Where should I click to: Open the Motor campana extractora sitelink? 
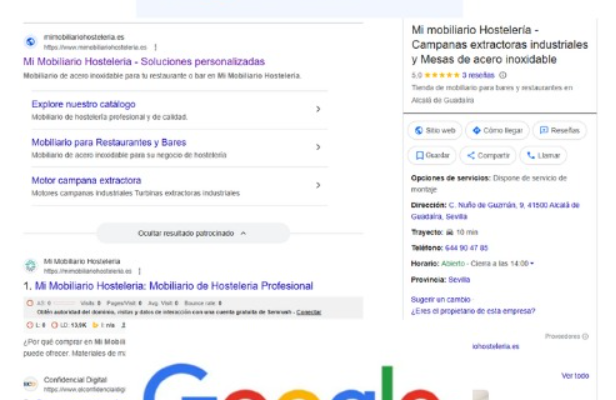[86, 180]
